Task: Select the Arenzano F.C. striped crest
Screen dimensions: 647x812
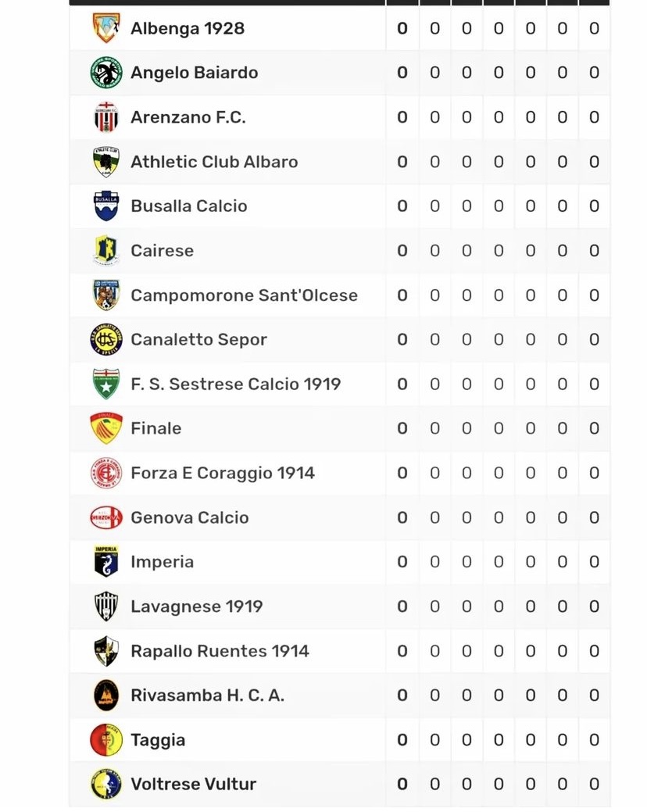Action: [x=106, y=117]
